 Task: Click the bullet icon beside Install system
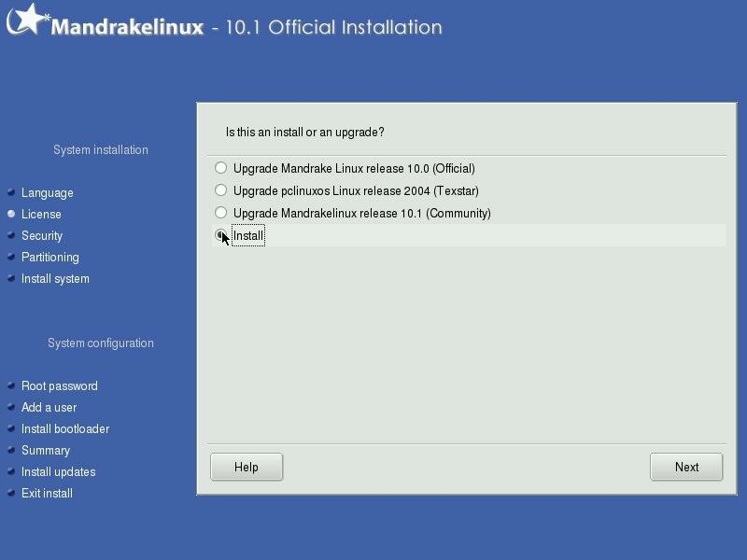pyautogui.click(x=11, y=278)
